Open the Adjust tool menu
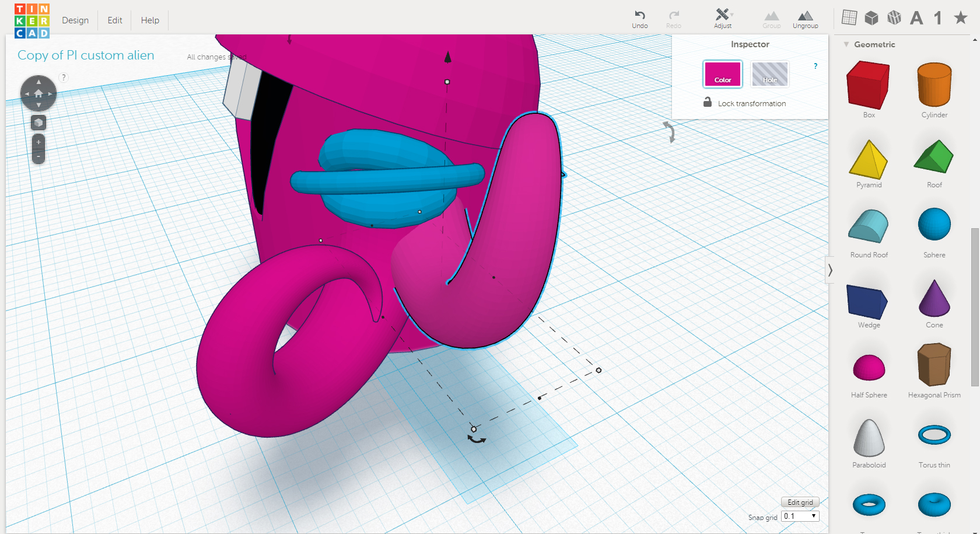Viewport: 980px width, 534px height. (723, 19)
